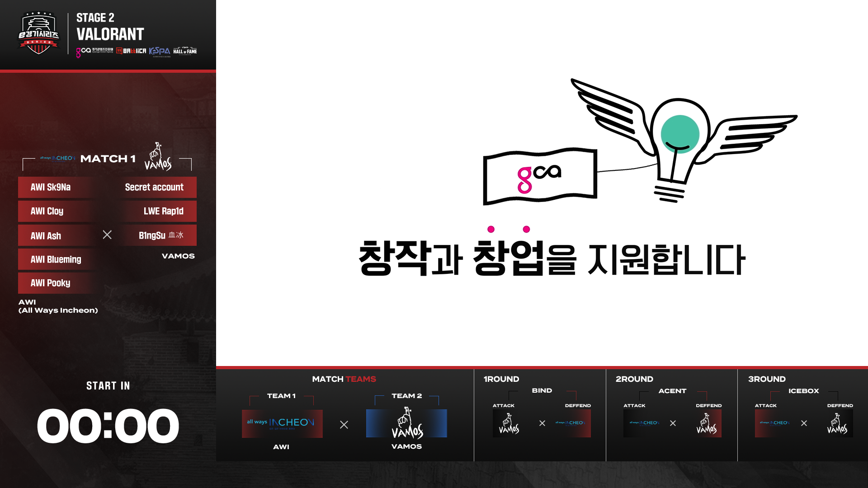Click the Battlica sponsor logo
This screenshot has width=868, height=488.
click(x=131, y=51)
